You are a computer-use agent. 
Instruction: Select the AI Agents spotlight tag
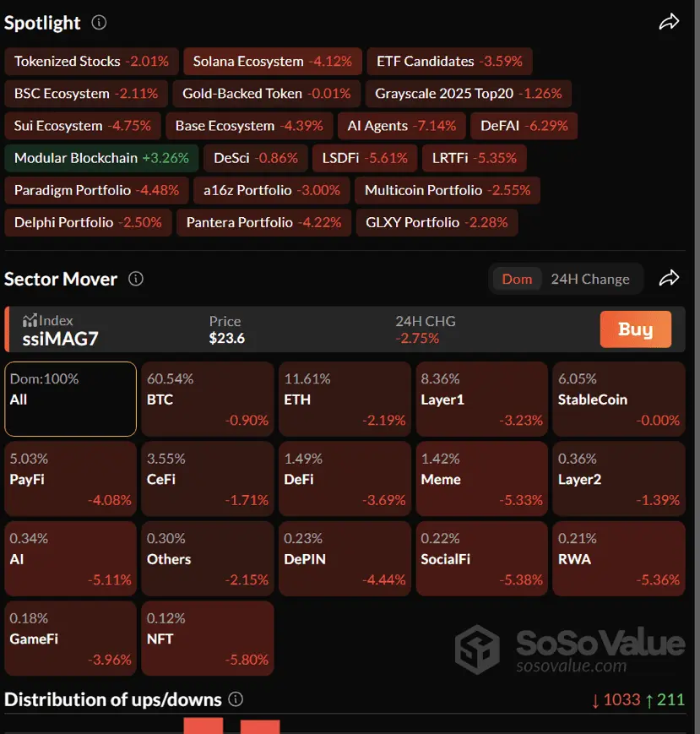coord(401,126)
